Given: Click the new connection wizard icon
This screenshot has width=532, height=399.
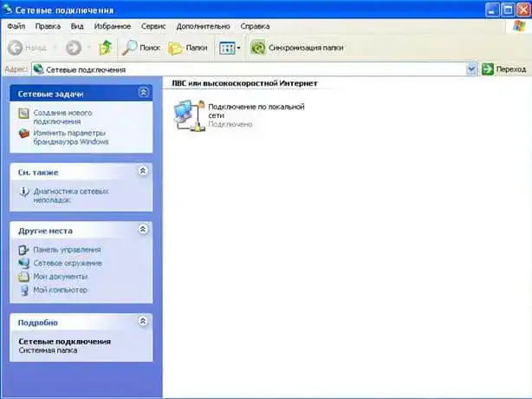Looking at the screenshot, I should tap(23, 114).
